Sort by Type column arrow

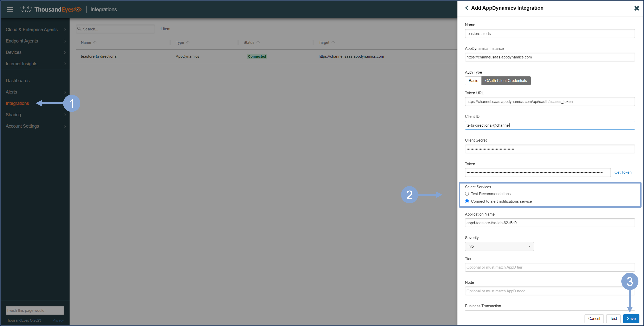[x=188, y=43]
